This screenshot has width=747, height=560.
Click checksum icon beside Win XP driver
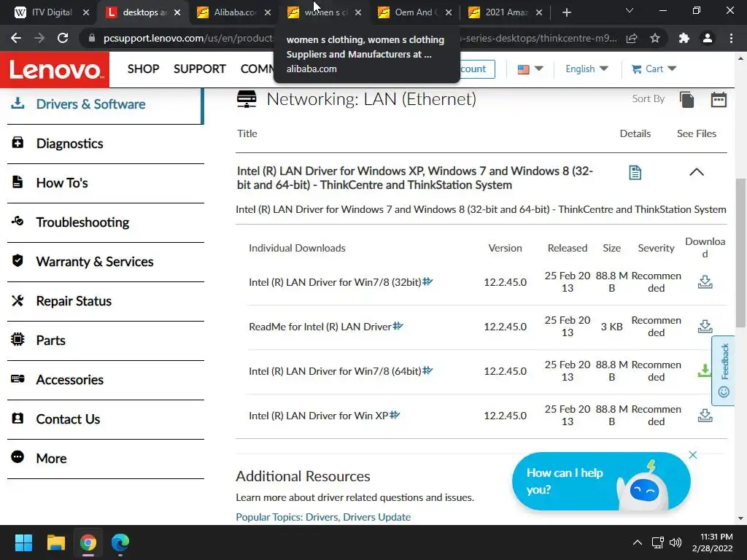395,415
